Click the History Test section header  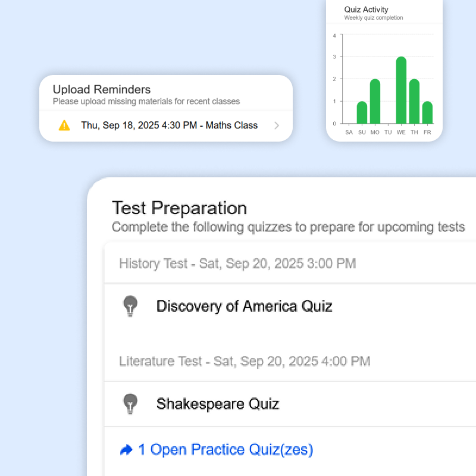pos(237,263)
